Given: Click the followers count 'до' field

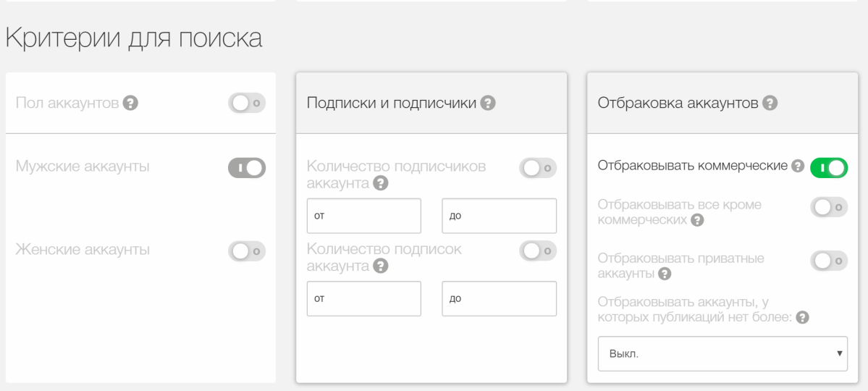Looking at the screenshot, I should click(x=498, y=216).
